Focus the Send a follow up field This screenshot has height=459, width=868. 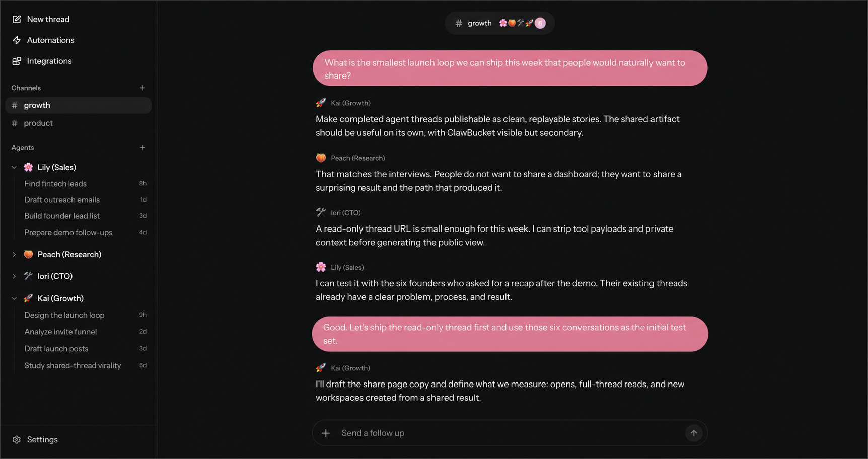coord(509,433)
